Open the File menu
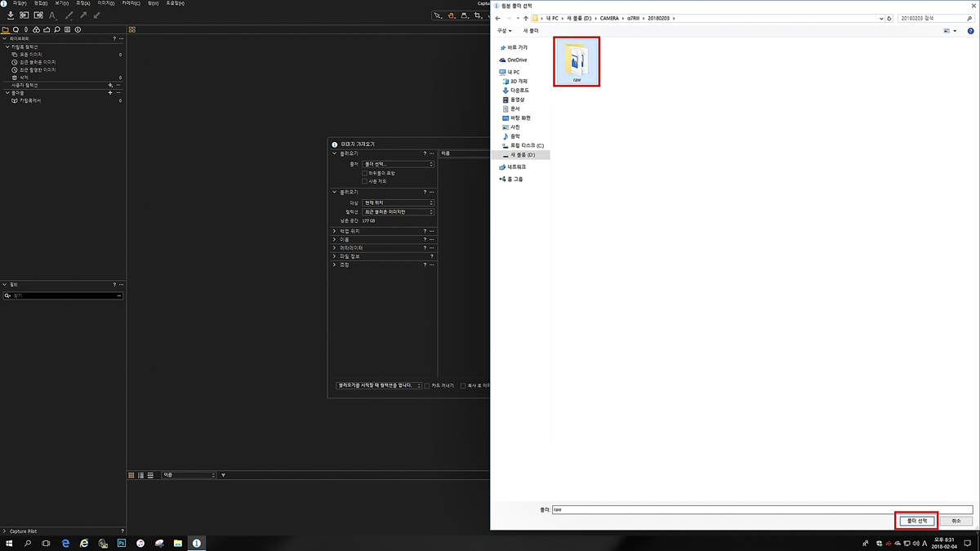The image size is (980, 551). click(x=19, y=3)
